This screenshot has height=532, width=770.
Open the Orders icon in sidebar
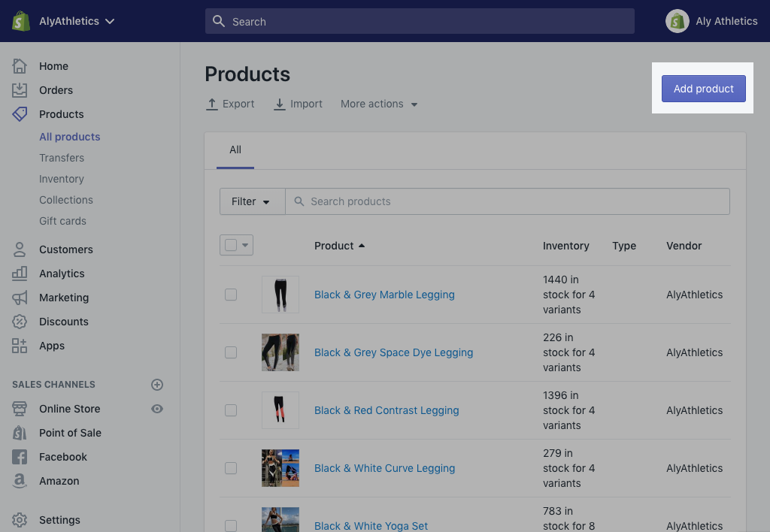pos(21,90)
